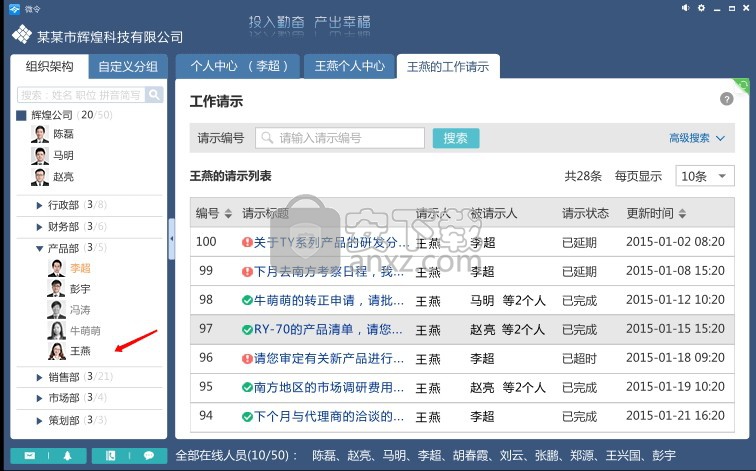Image resolution: width=756 pixels, height=471 pixels.
Task: Click date 2015-01-02 08:20 cell
Action: click(x=675, y=242)
